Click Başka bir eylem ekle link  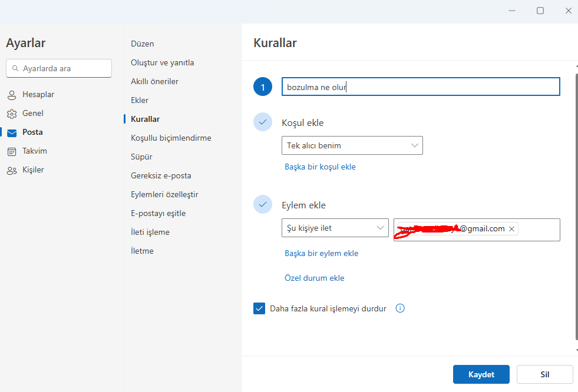coord(322,253)
